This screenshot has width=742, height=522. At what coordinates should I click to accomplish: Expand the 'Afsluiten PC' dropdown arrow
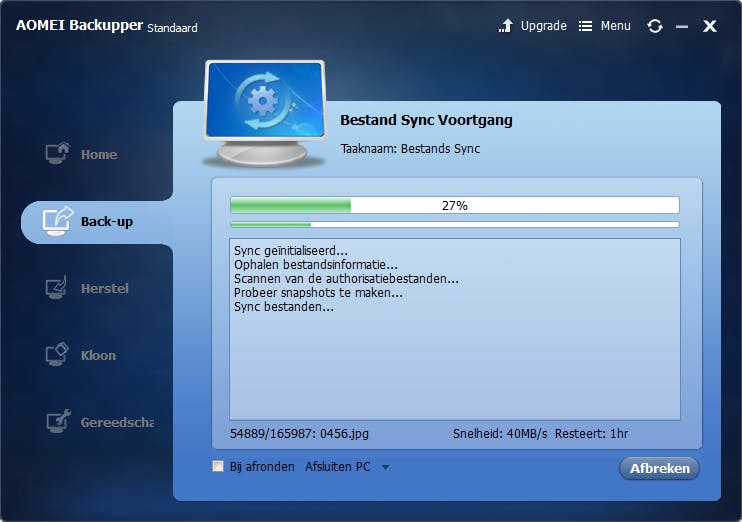pos(386,468)
